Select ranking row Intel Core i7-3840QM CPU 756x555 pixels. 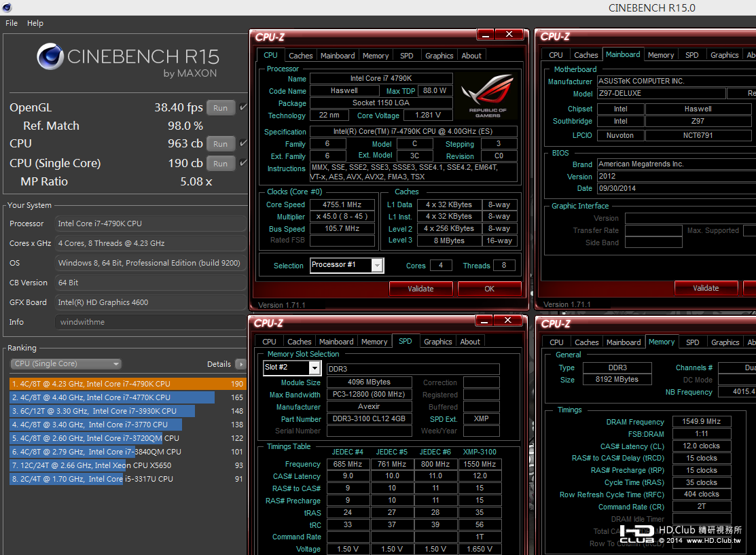[x=128, y=452]
